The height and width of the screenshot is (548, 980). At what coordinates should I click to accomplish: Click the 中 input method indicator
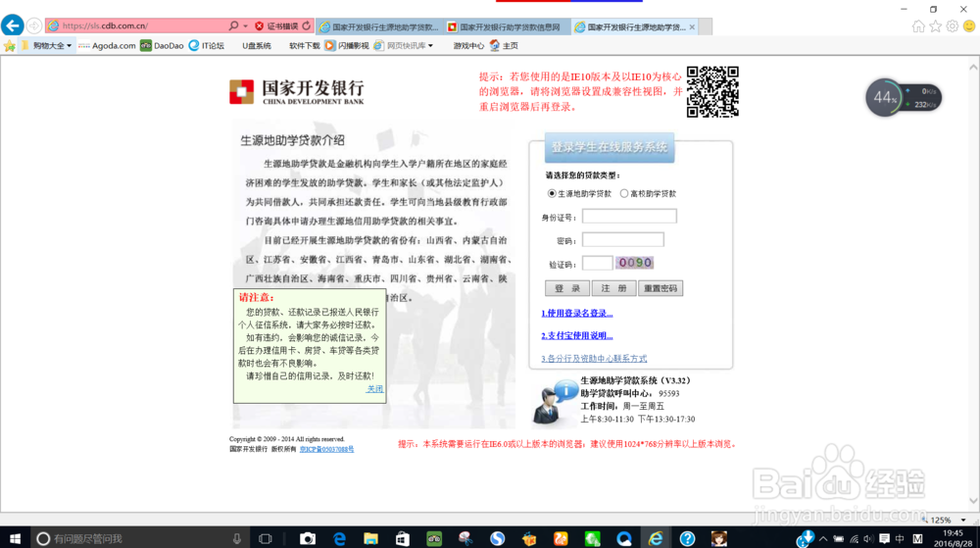click(x=900, y=538)
